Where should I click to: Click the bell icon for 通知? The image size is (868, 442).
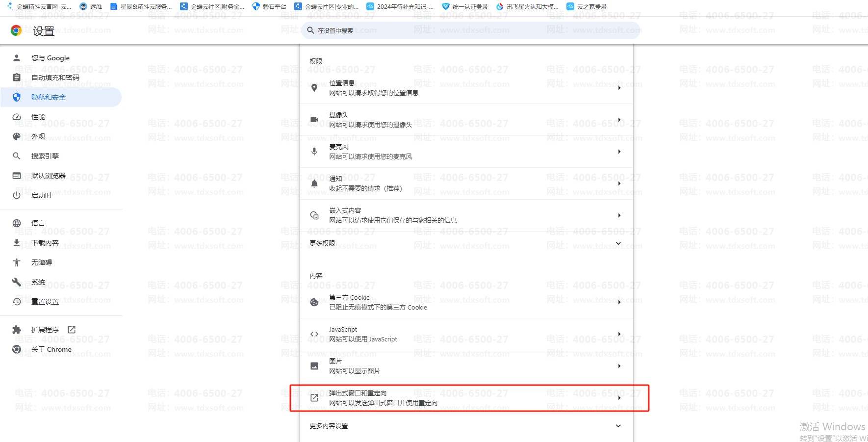coord(314,183)
